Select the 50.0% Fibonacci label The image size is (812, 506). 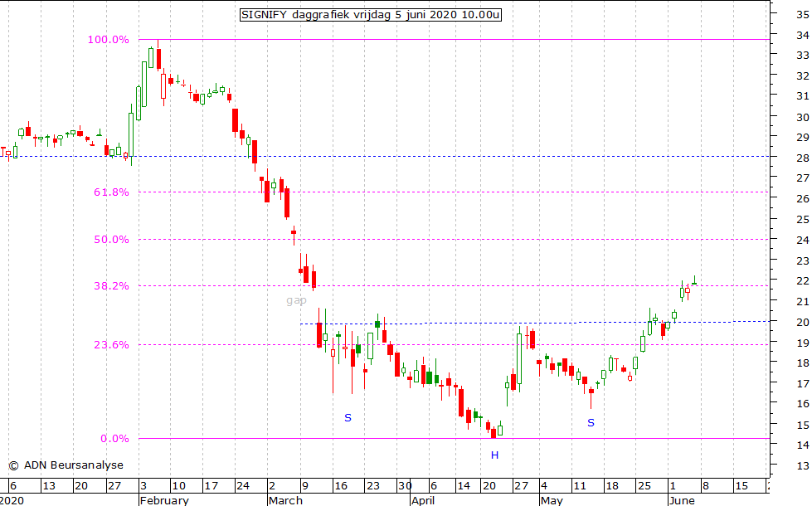111,239
